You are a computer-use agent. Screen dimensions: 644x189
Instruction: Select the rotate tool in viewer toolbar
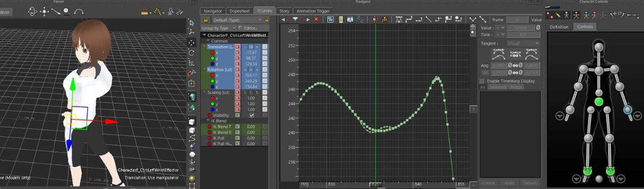click(x=191, y=52)
